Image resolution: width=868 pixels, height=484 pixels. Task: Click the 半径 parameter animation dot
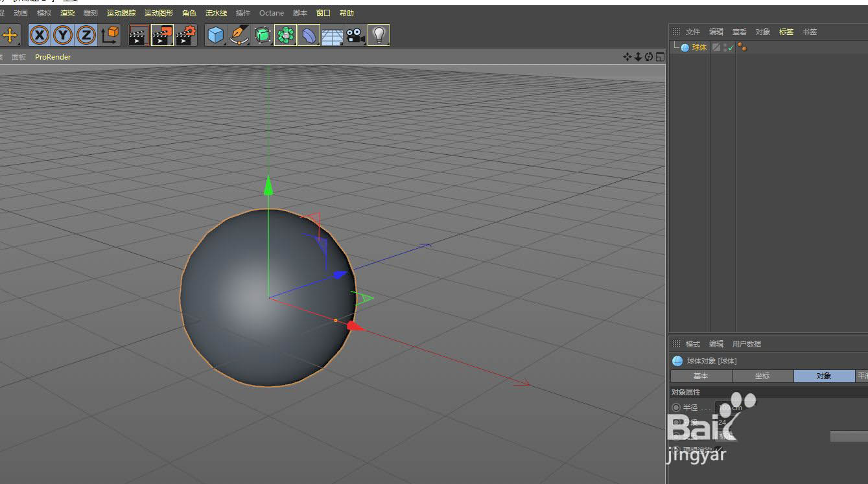click(676, 408)
